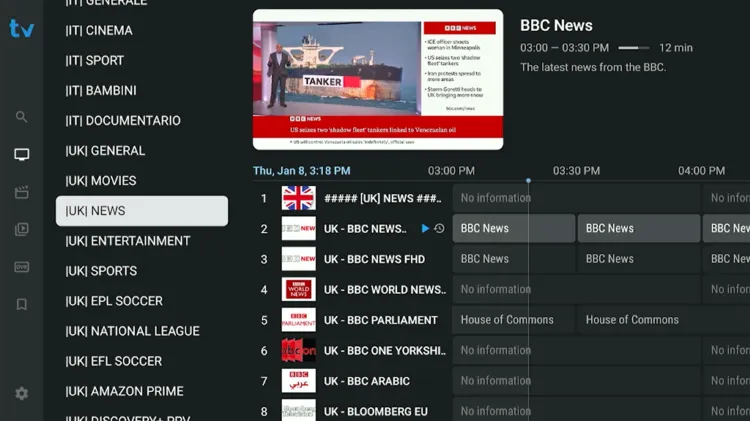Open 03:00 PM BBC News programme on channel 2
Screen dimensions: 750x421
514,229
